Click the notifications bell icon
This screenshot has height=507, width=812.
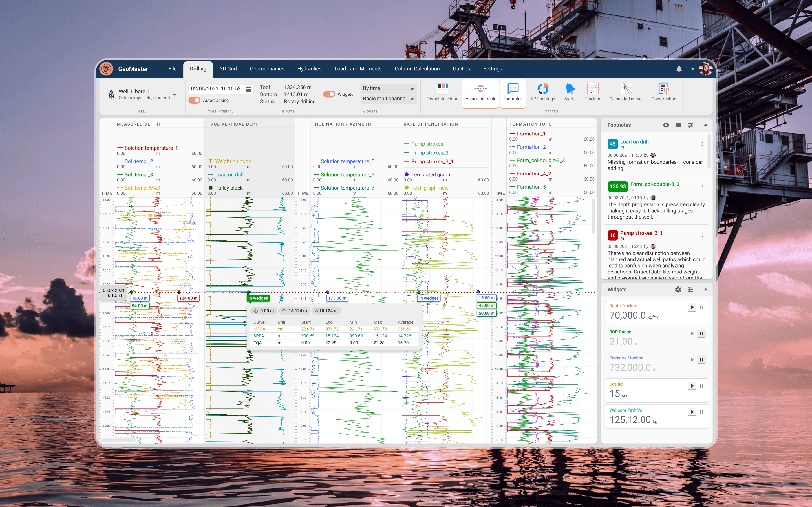coord(679,69)
